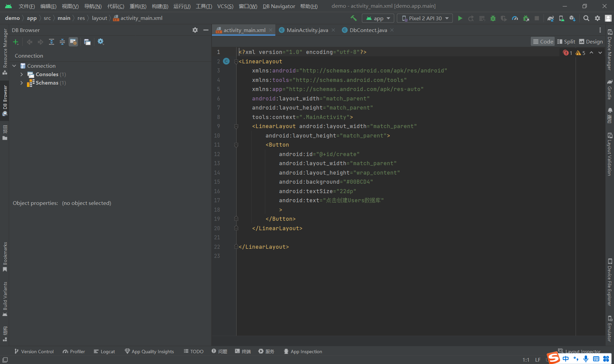Viewport: 614px width, 364px height.
Task: Open the DB Navigator menu
Action: coord(279,6)
